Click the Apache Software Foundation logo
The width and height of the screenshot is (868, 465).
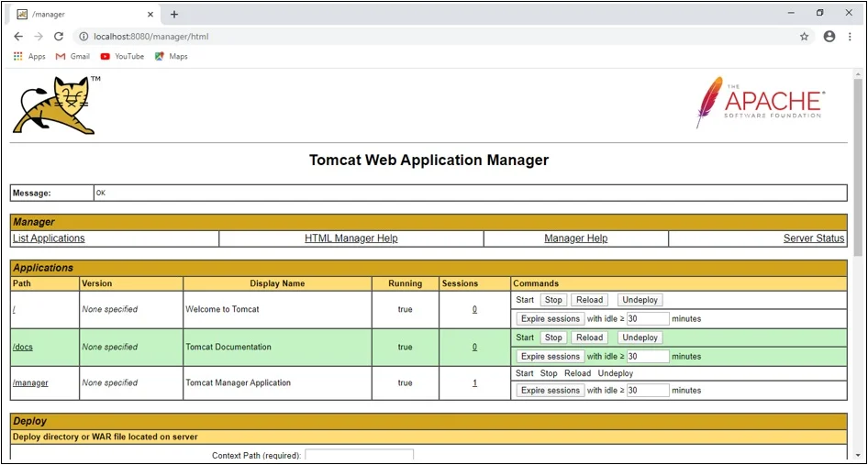click(x=760, y=103)
